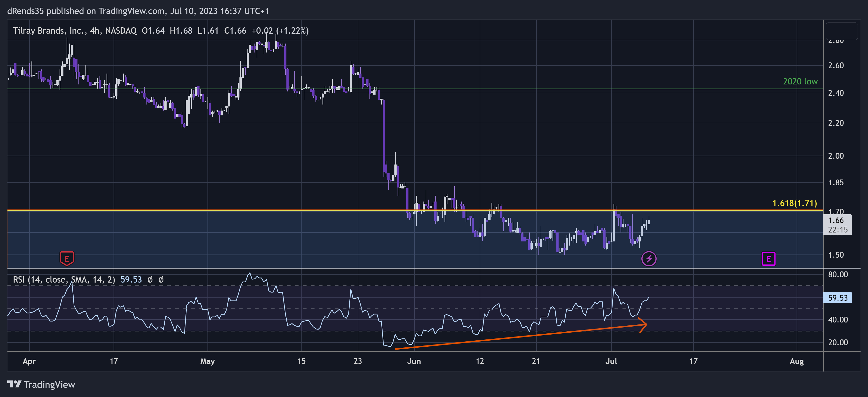The height and width of the screenshot is (397, 868).
Task: Click the magenta earnings E marker near August
Action: click(x=768, y=259)
